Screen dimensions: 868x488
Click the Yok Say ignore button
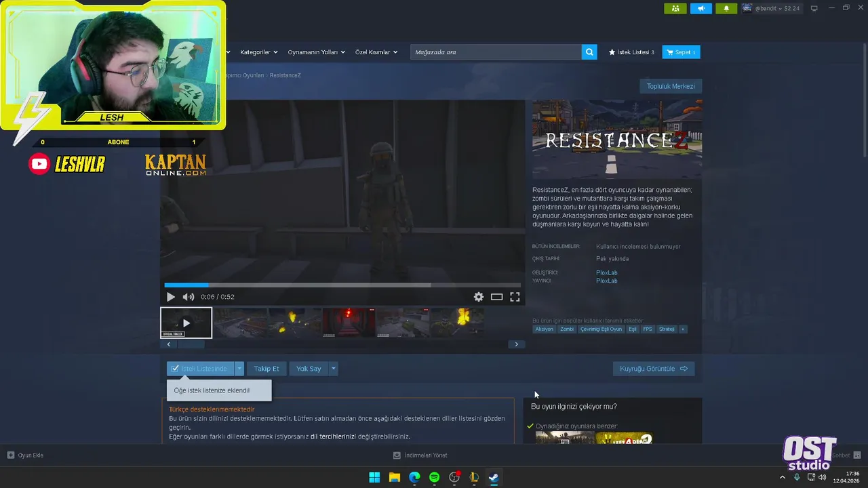point(309,369)
